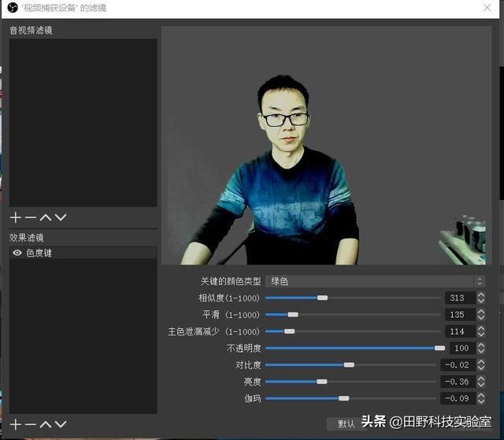
Task: Remove selected effect filter with minus icon
Action: click(31, 424)
